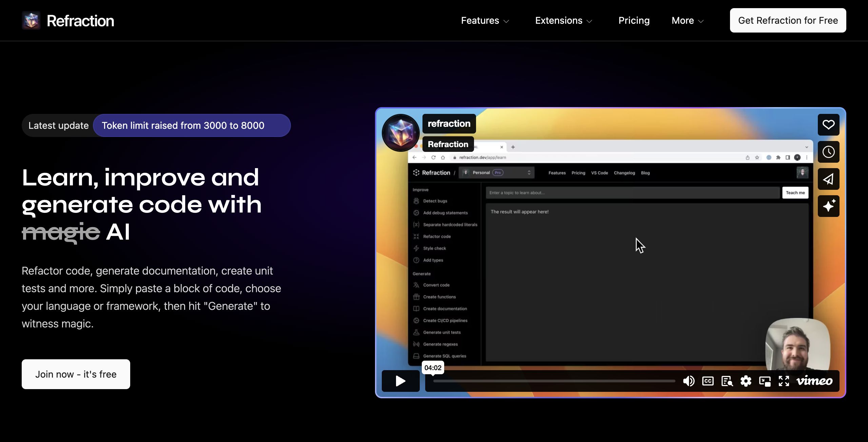The image size is (868, 442).
Task: Open video settings gear icon
Action: tap(746, 381)
